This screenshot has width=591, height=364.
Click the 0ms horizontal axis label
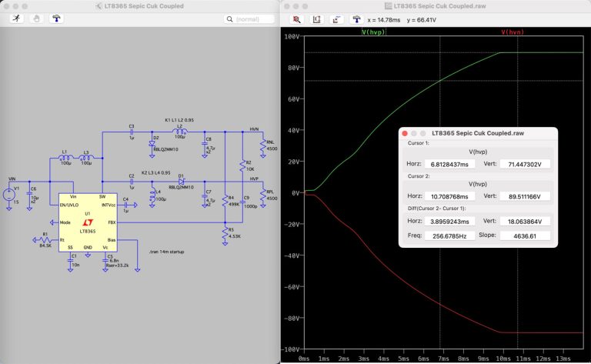click(304, 359)
